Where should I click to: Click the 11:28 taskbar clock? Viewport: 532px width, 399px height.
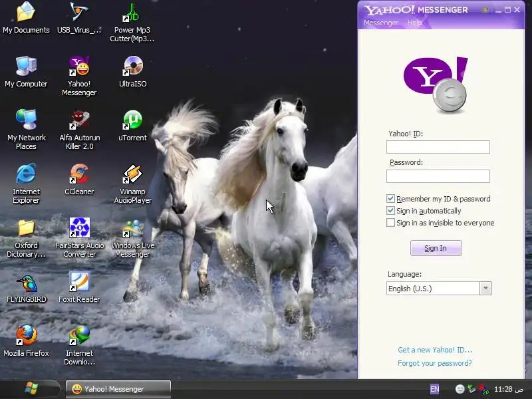(x=509, y=389)
